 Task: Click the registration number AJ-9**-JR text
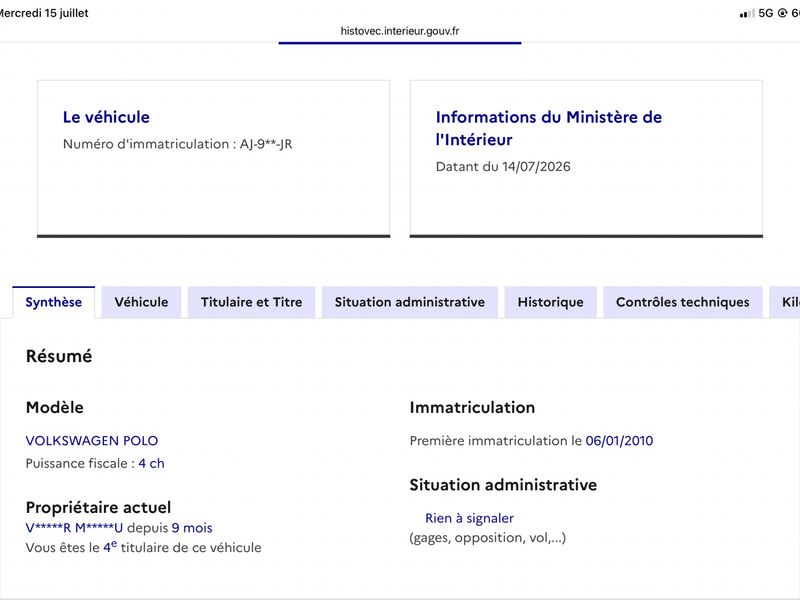coord(266,144)
